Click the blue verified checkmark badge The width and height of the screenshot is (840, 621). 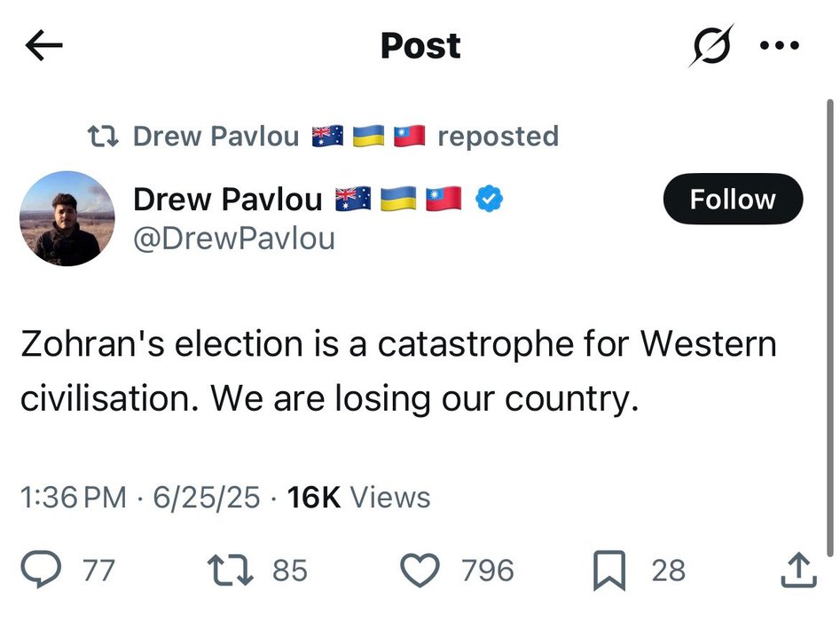pyautogui.click(x=489, y=200)
